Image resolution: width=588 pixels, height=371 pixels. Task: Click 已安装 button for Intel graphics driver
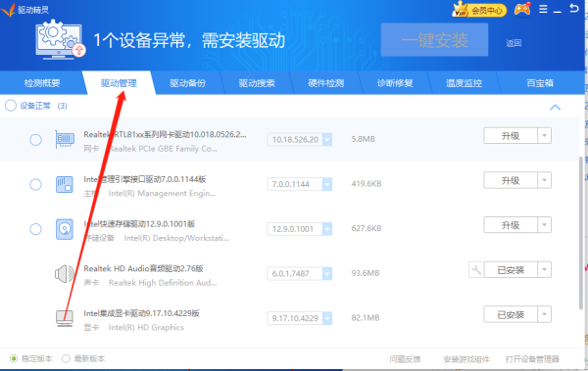pos(511,314)
